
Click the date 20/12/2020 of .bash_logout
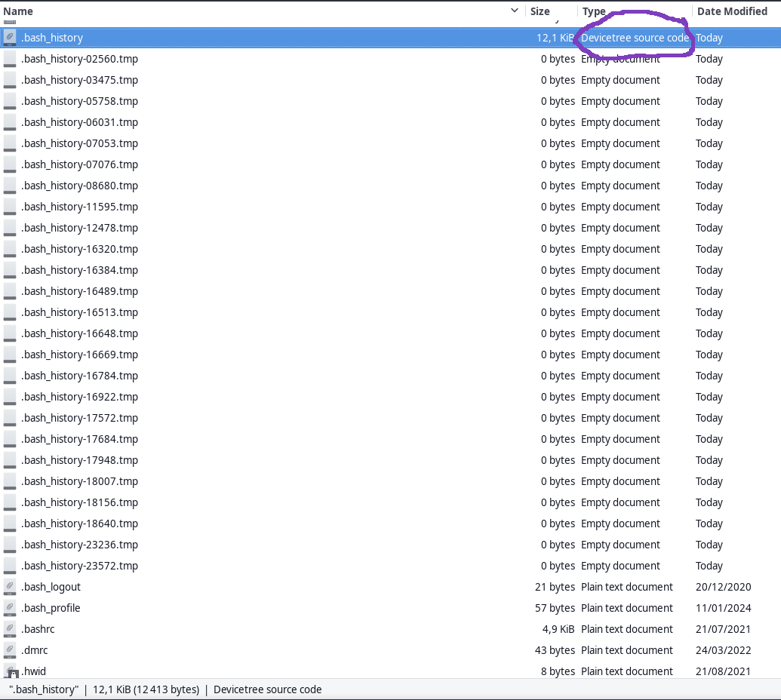[723, 587]
